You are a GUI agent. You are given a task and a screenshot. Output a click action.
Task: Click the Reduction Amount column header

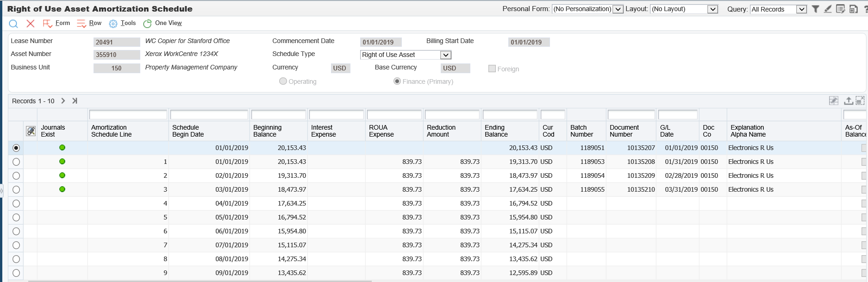452,131
